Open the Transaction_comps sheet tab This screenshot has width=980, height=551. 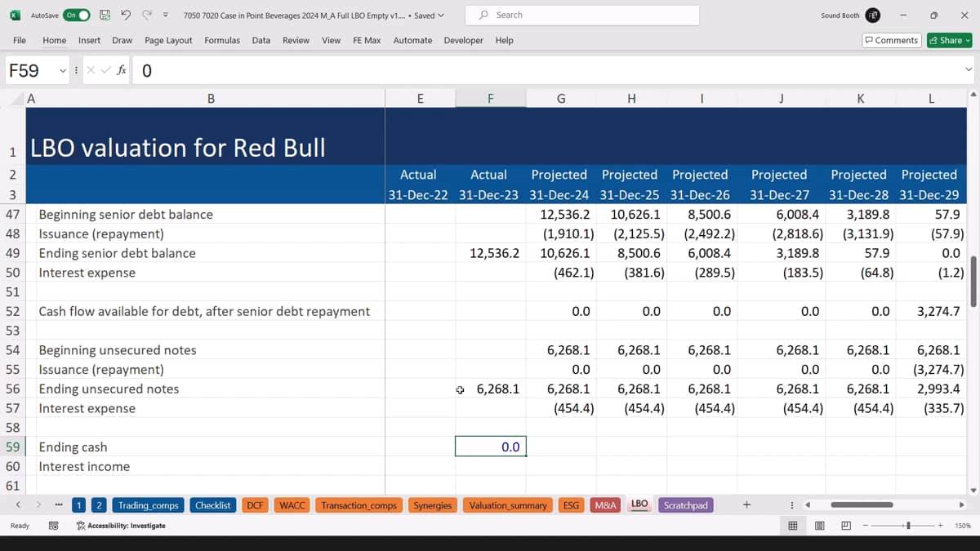pos(359,505)
